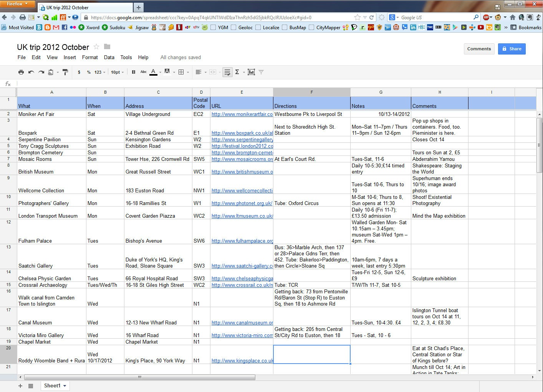Select column F header
The width and height of the screenshot is (543, 392).
[311, 92]
